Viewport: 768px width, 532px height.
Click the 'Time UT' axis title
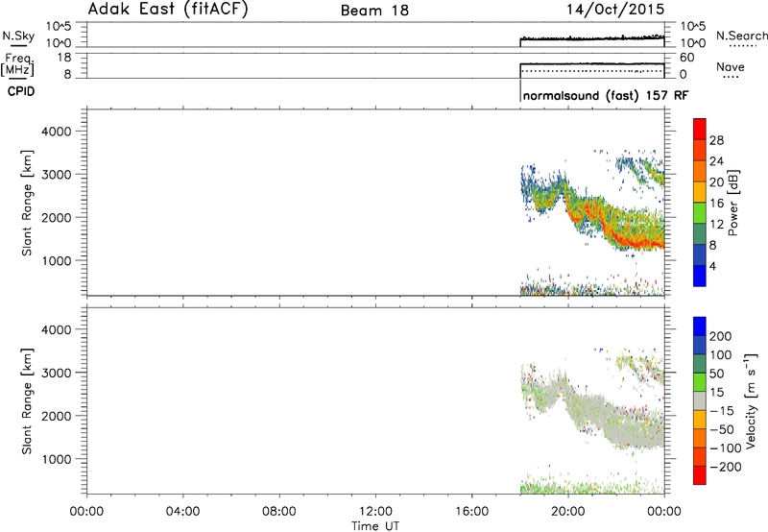[375, 526]
